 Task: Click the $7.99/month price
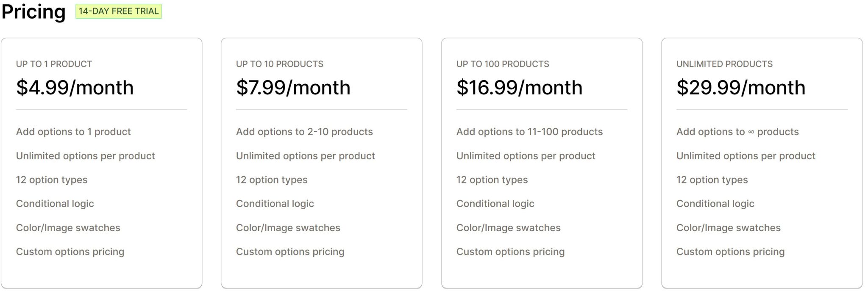(293, 88)
